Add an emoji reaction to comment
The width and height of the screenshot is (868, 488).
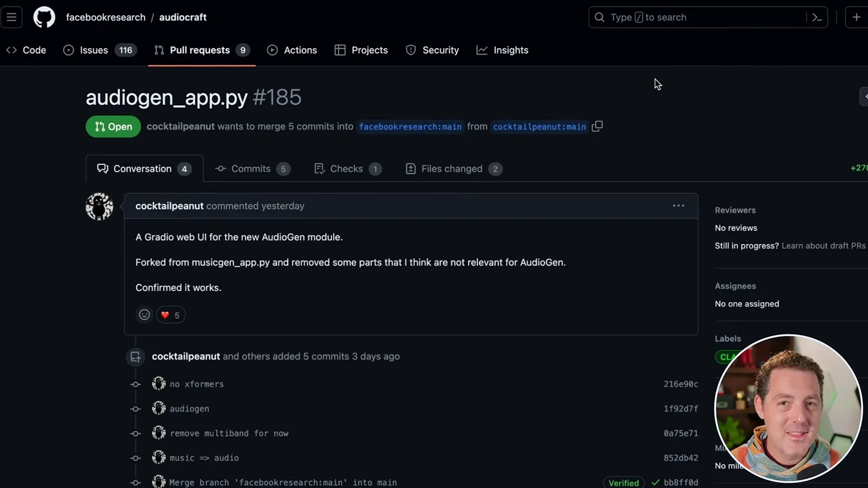point(144,314)
